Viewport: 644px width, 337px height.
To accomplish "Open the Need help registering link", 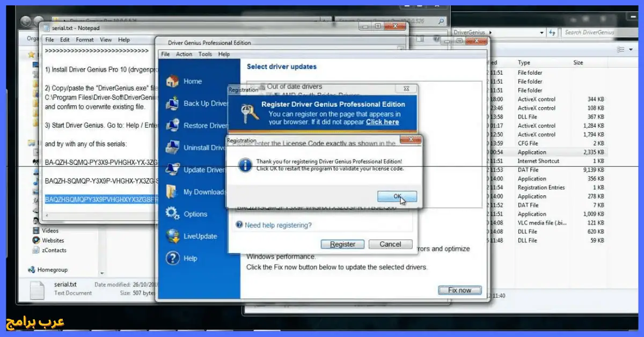I will click(x=278, y=225).
